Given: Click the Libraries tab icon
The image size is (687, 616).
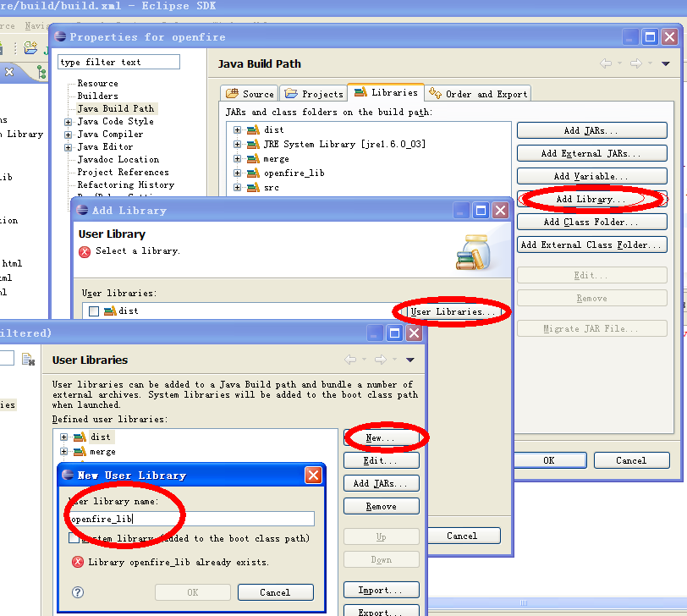Looking at the screenshot, I should (360, 92).
